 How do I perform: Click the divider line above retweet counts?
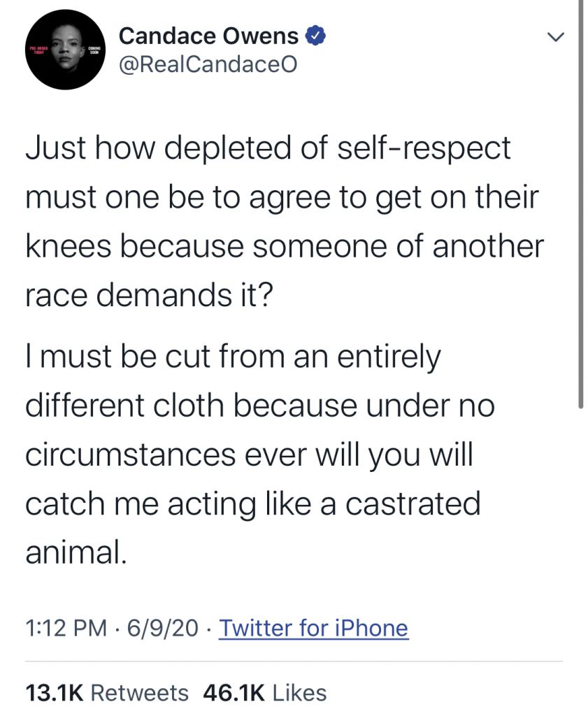(x=294, y=661)
